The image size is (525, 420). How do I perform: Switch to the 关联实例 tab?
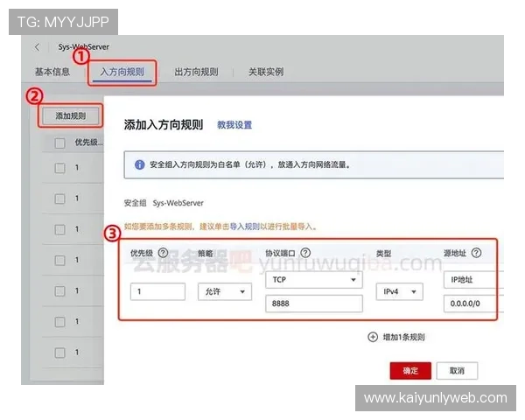(x=266, y=72)
